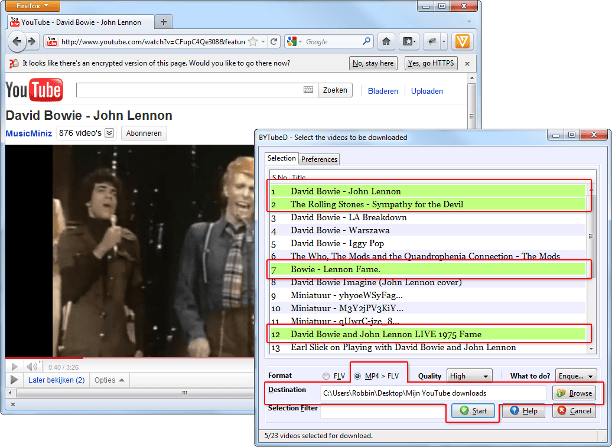Expand the 876 video's dropdown arrow

coord(109,133)
